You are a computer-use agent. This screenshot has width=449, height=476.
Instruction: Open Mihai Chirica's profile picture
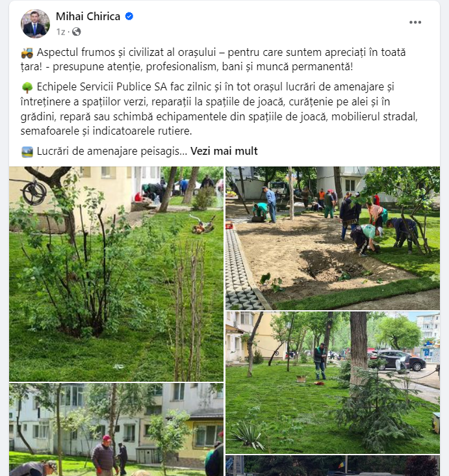(35, 23)
